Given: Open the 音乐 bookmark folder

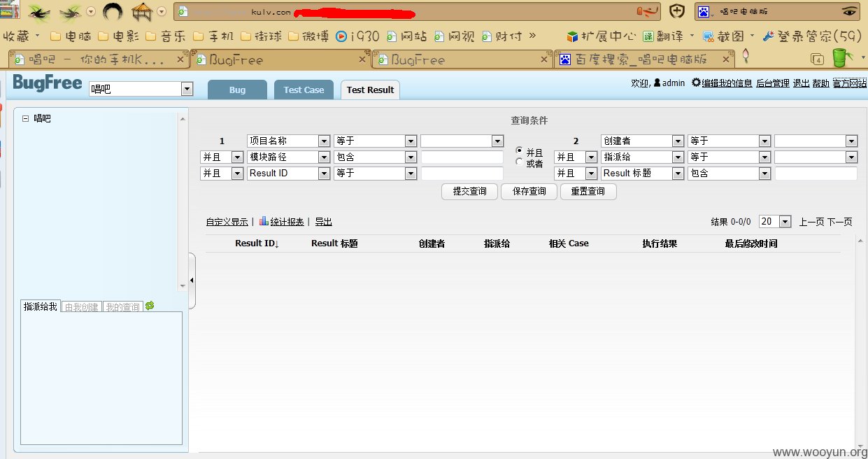Looking at the screenshot, I should pyautogui.click(x=166, y=36).
